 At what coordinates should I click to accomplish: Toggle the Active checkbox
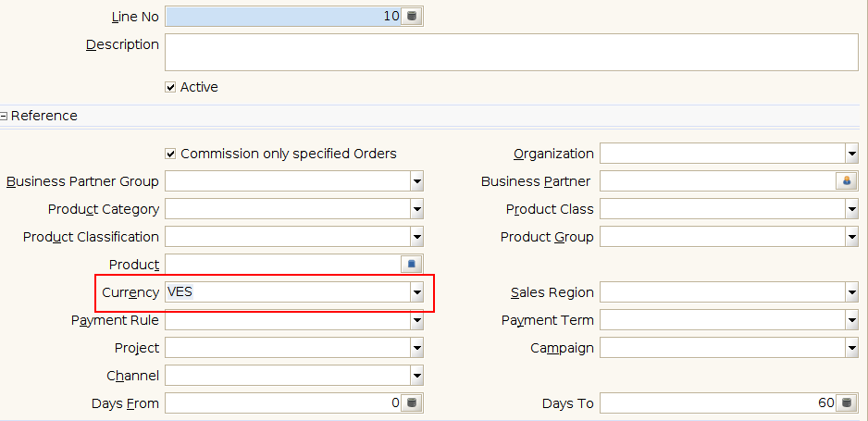(170, 87)
